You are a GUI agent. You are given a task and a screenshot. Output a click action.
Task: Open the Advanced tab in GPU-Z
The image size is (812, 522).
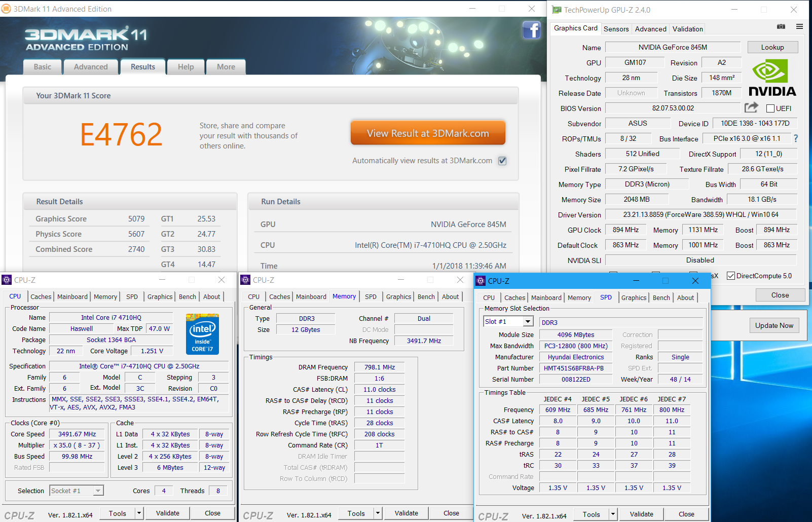click(x=651, y=29)
